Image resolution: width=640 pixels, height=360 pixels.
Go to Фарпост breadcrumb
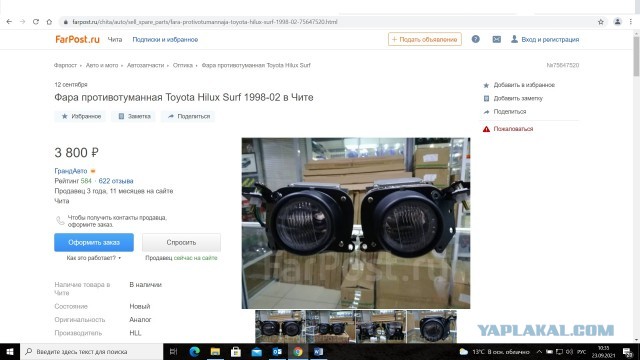coord(65,65)
